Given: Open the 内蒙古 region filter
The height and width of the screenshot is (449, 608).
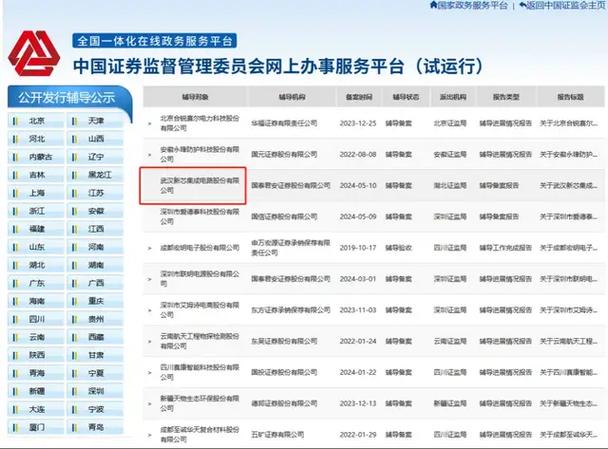Looking at the screenshot, I should 36,157.
